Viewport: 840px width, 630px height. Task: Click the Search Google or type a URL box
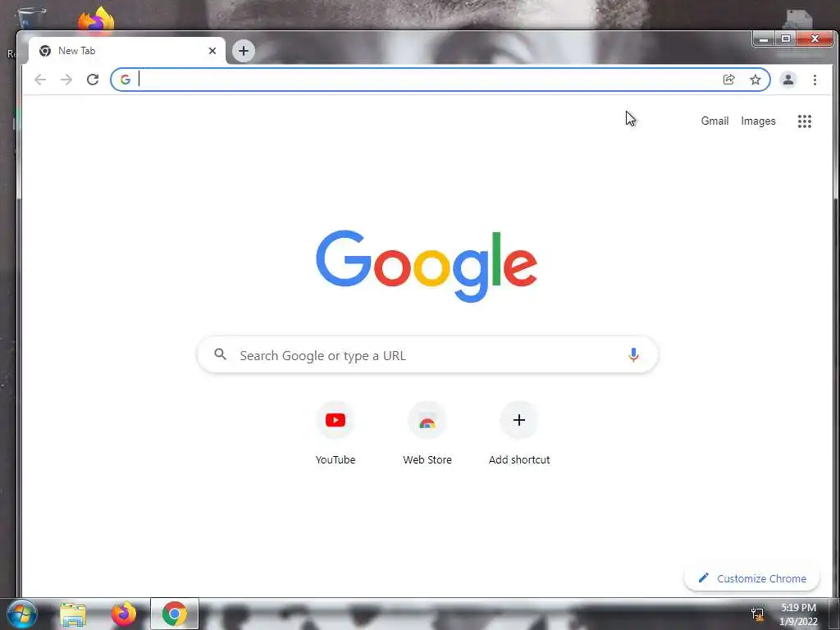tap(427, 354)
